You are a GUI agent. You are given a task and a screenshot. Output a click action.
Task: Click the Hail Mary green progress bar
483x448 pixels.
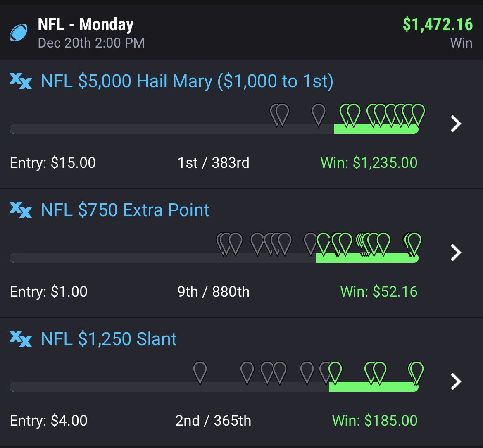coord(376,129)
